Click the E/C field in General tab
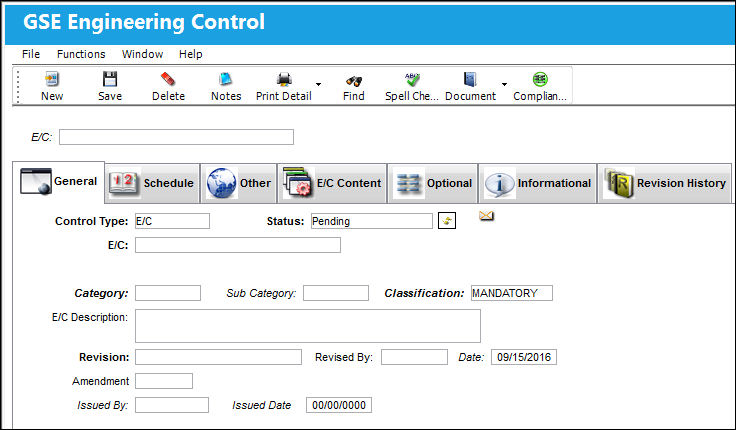Viewport: 736px width, 430px height. pos(238,245)
